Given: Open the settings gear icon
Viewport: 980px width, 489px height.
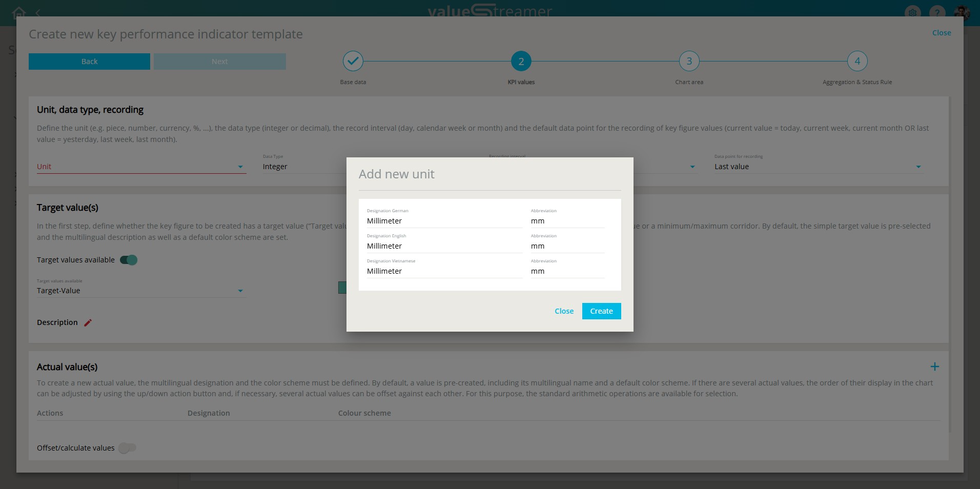Looking at the screenshot, I should point(912,13).
